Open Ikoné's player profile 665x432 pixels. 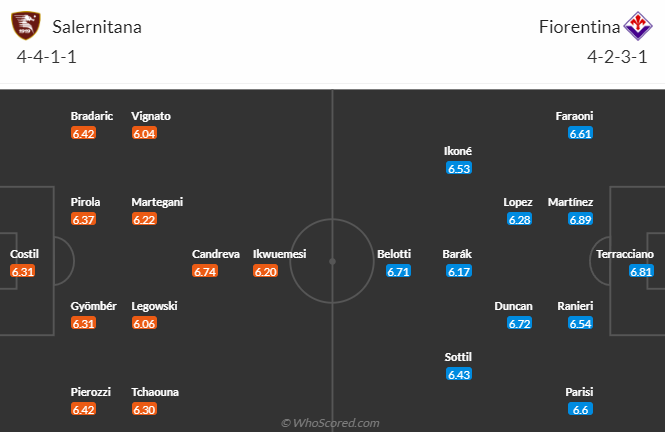coord(458,151)
